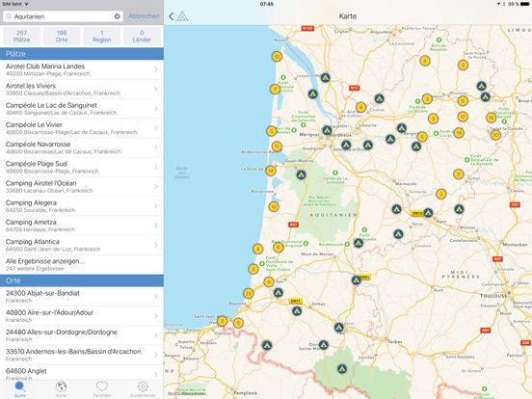The height and width of the screenshot is (399, 532).
Task: Select the Suche magnifier tab
Action: point(20,388)
